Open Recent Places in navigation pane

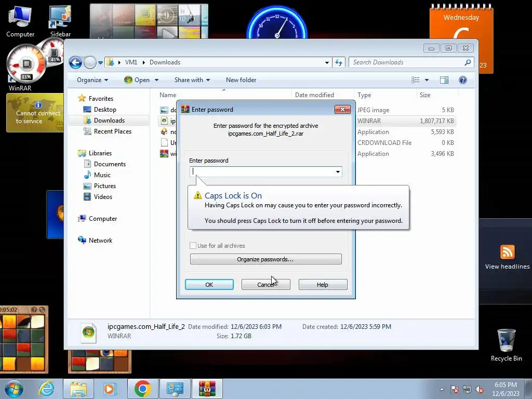(x=112, y=131)
